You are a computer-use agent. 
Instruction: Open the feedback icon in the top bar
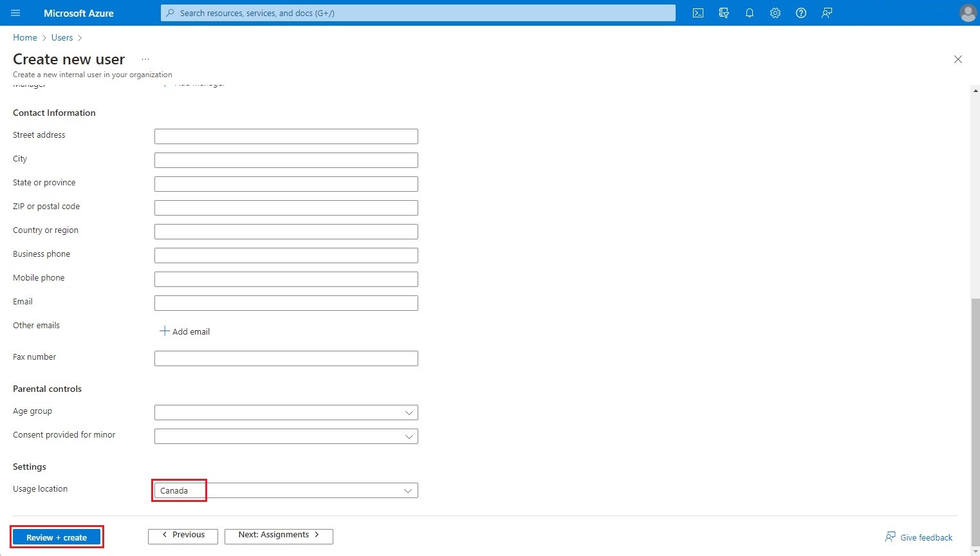tap(826, 13)
